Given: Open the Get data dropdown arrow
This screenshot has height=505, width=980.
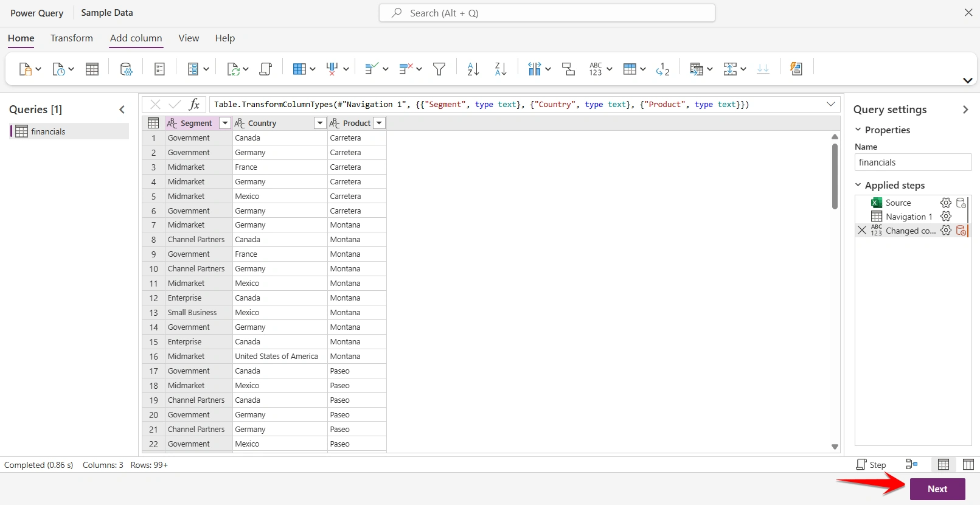Looking at the screenshot, I should click(x=38, y=69).
